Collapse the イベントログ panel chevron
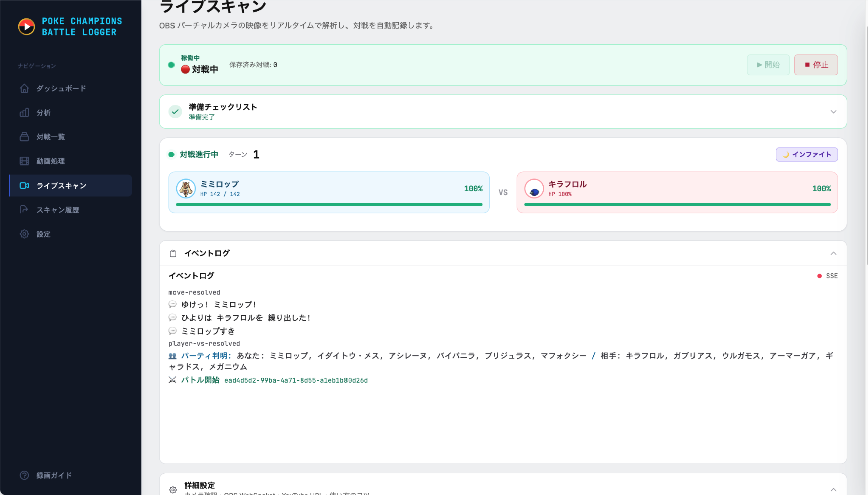The width and height of the screenshot is (868, 495). click(x=833, y=253)
